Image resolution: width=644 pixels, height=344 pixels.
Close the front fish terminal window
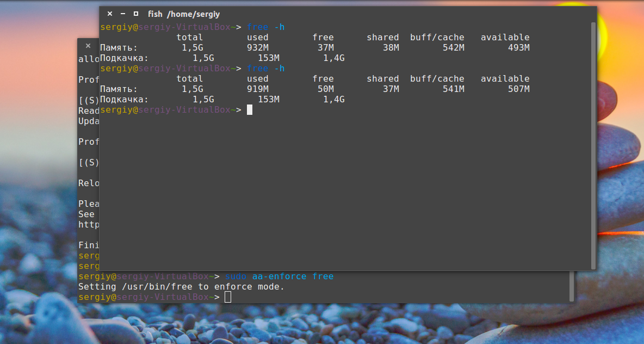point(110,14)
